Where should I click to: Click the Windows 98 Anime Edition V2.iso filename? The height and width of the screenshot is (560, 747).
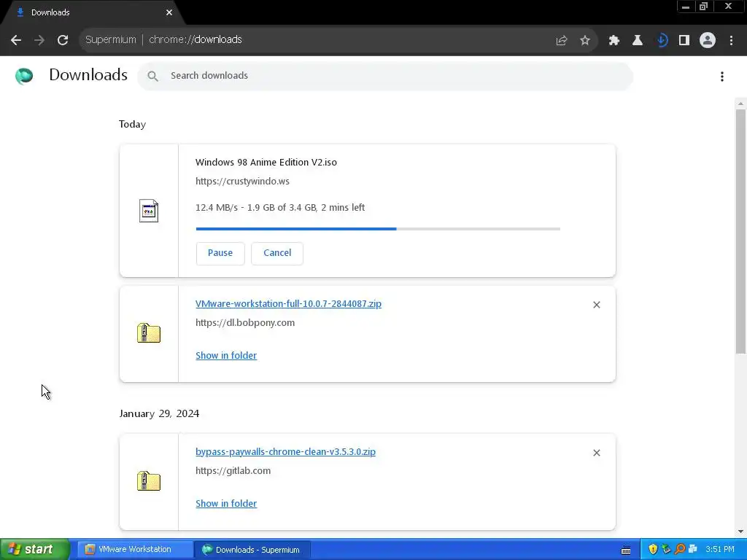[x=266, y=163]
